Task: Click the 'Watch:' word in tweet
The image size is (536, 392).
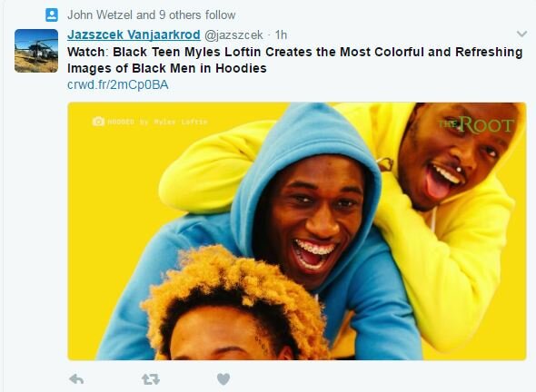Action: pos(87,52)
